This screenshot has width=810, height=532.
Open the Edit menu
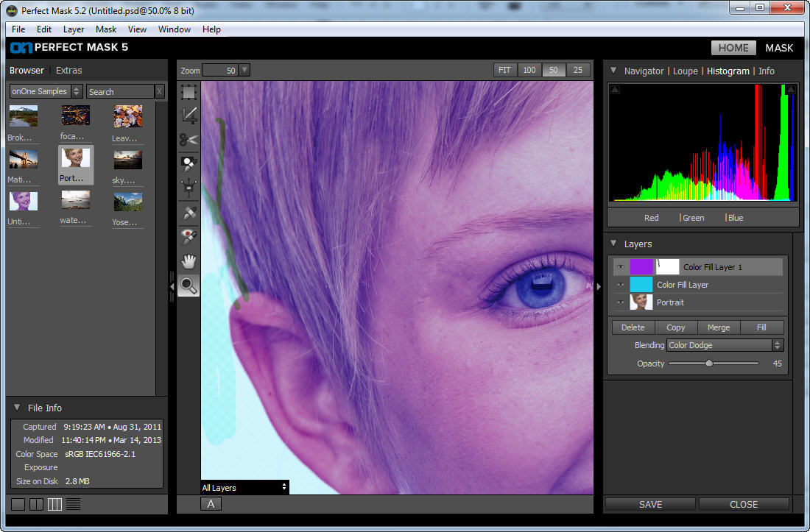coord(44,29)
